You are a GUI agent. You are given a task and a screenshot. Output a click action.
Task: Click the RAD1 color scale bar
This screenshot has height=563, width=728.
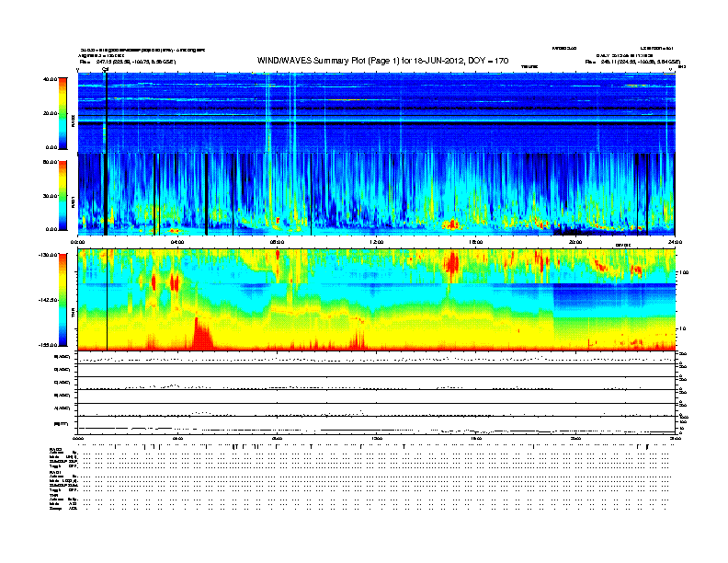[63, 196]
